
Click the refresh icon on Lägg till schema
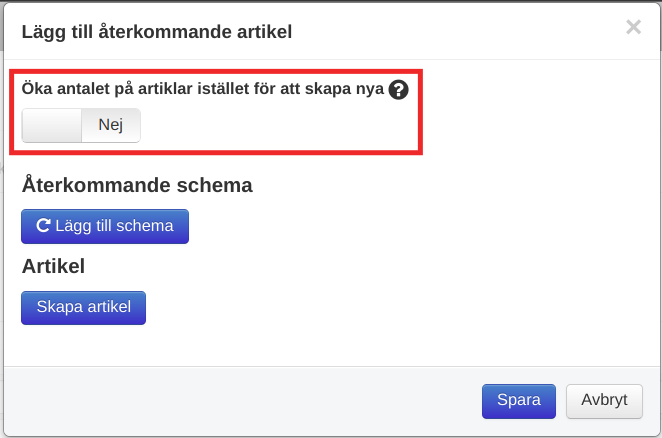[43, 226]
